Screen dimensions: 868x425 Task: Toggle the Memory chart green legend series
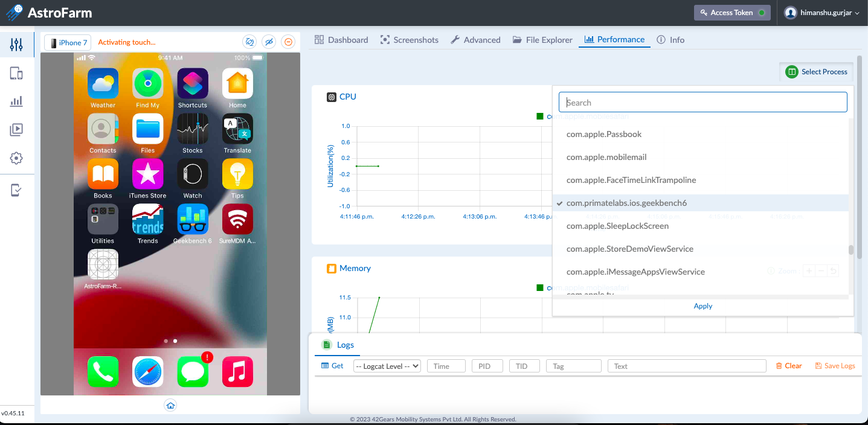click(x=539, y=287)
